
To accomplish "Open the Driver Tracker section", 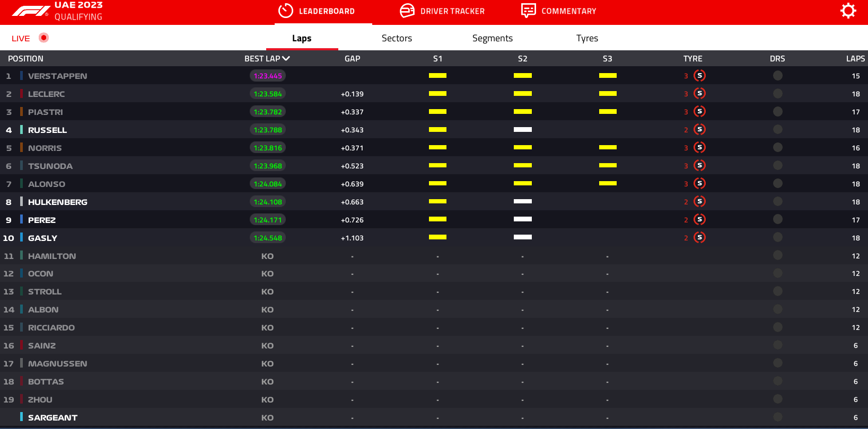I will coord(452,11).
